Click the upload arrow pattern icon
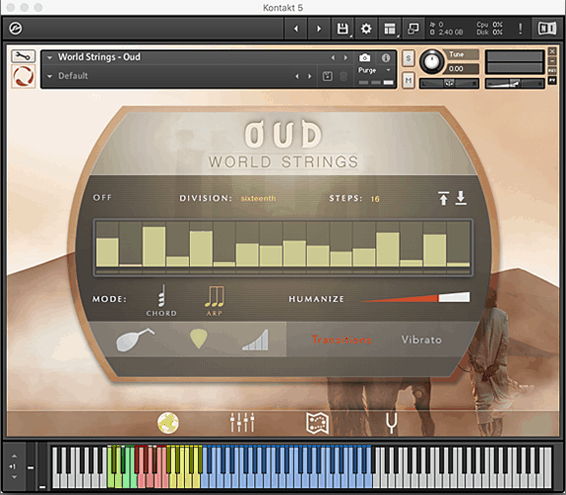 (x=444, y=198)
